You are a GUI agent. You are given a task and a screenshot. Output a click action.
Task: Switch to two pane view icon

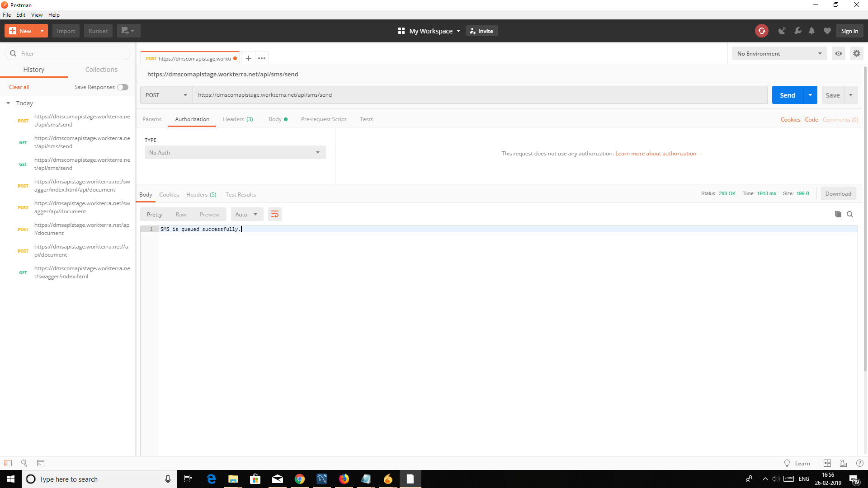tap(827, 463)
